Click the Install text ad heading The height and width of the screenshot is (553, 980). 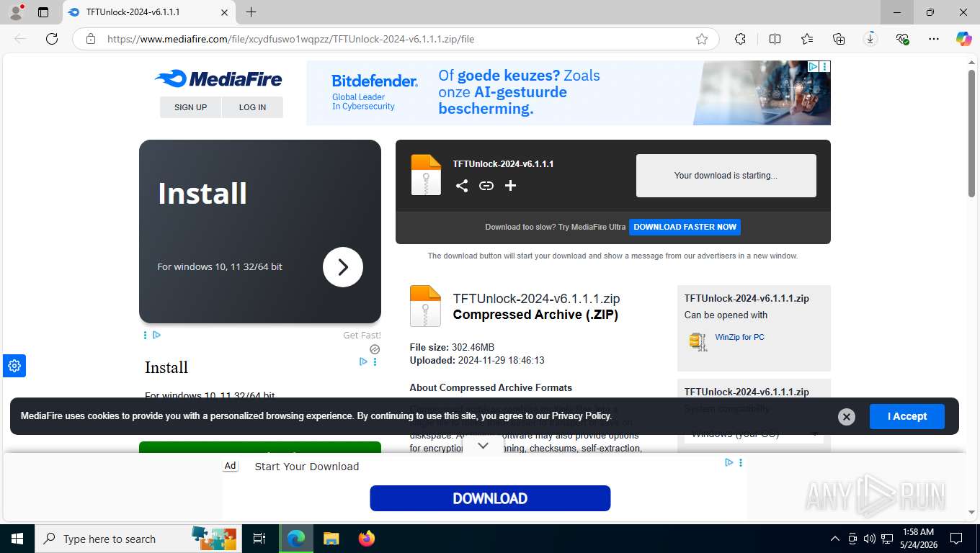pyautogui.click(x=166, y=367)
